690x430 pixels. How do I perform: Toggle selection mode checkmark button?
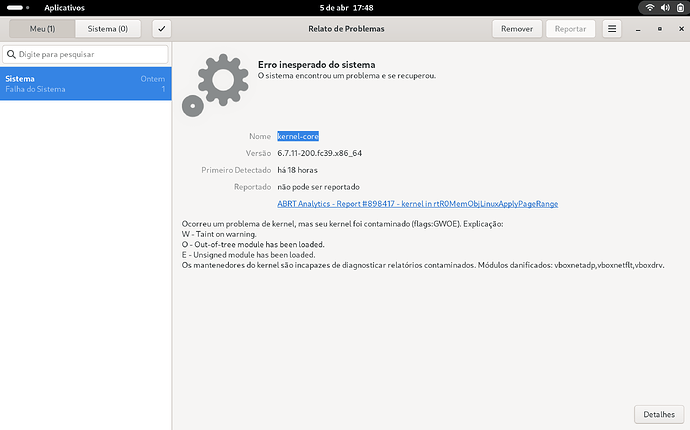click(x=161, y=29)
